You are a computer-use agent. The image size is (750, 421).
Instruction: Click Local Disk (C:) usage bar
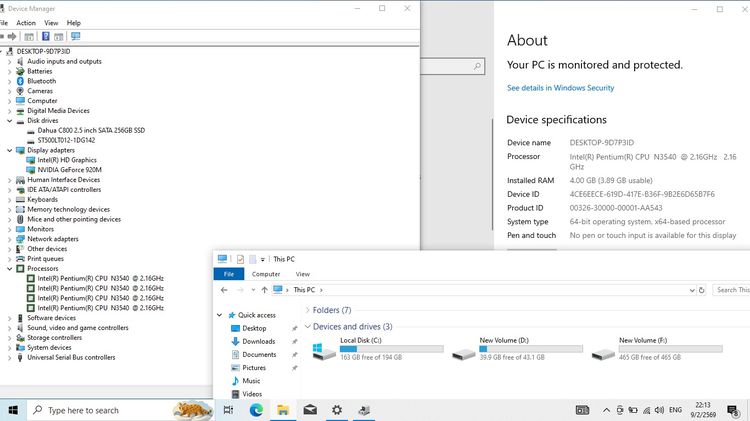pos(392,349)
